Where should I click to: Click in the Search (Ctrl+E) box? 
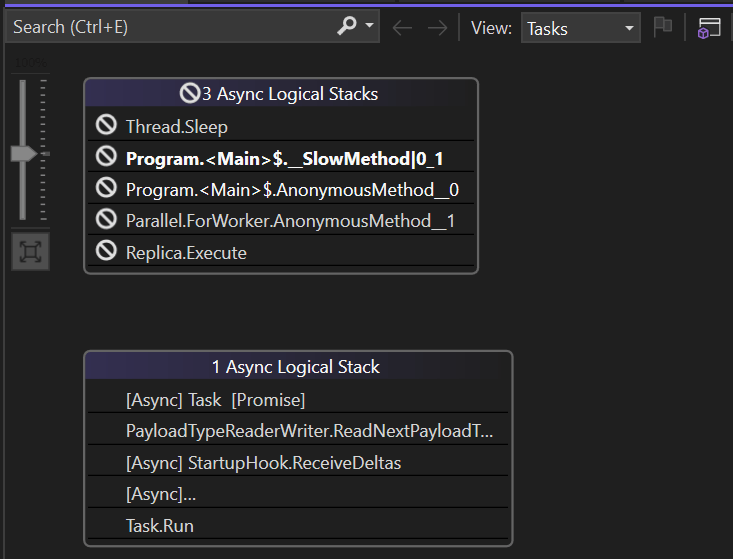coord(170,27)
